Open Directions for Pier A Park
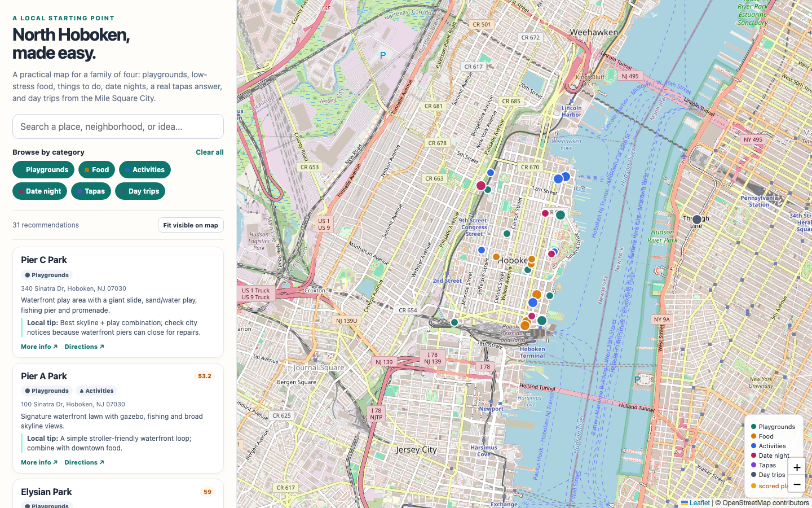Screen dimensions: 812x508 pos(84,462)
